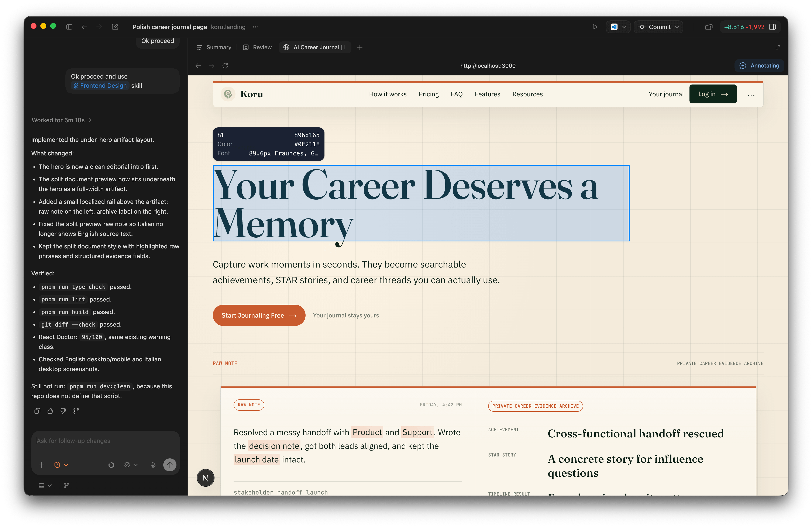Open the FAQ nav link
This screenshot has height=527, width=812.
(457, 94)
